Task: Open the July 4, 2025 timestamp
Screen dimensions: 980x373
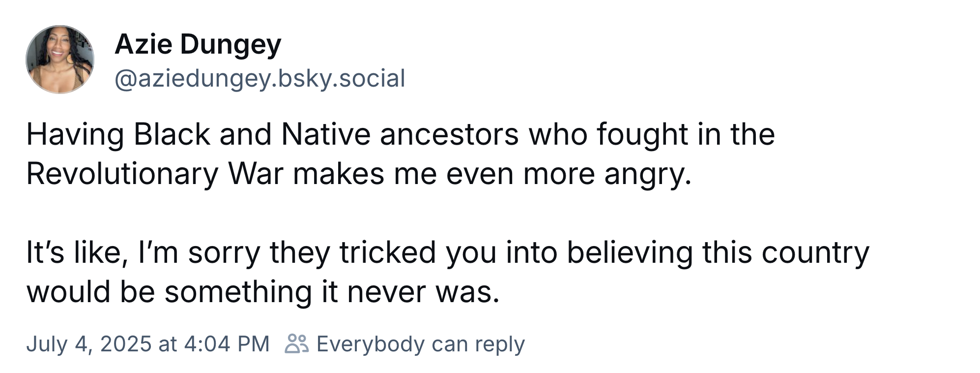Action: point(148,344)
